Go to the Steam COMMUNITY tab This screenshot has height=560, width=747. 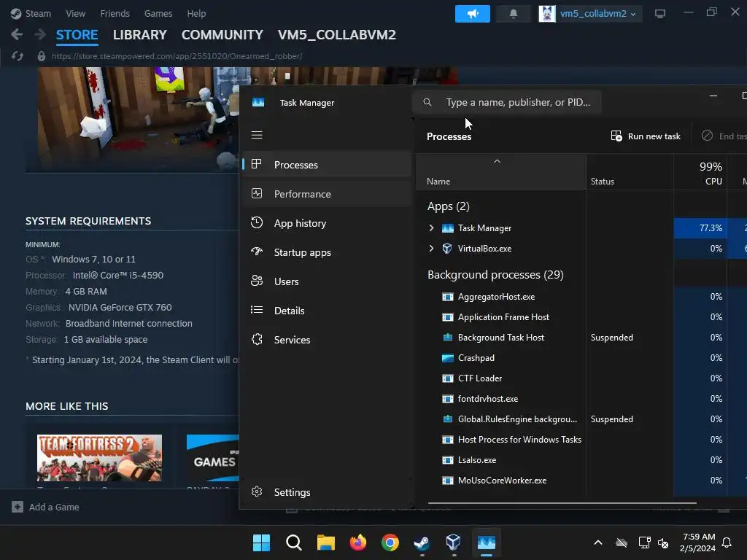[x=222, y=35]
